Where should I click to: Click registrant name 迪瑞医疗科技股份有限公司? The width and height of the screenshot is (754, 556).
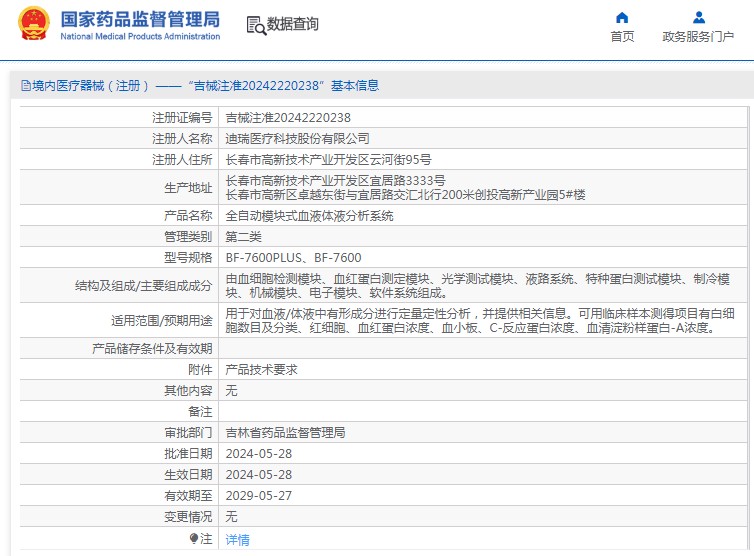297,139
